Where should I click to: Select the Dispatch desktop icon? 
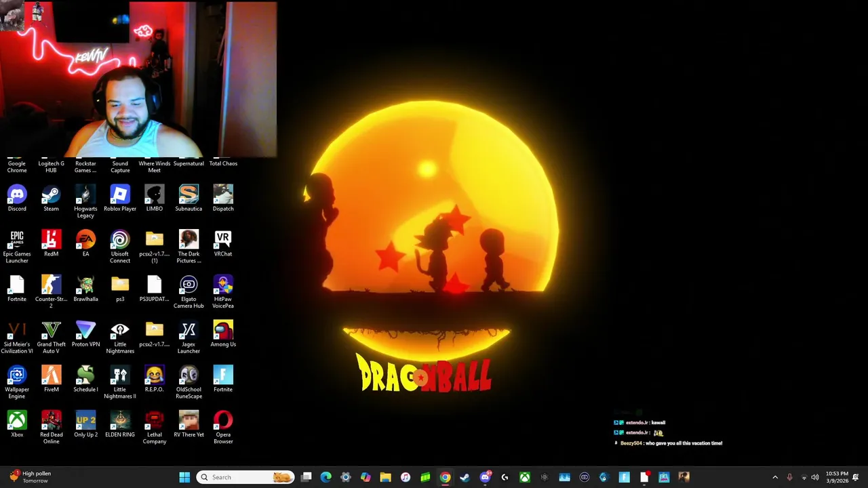pyautogui.click(x=223, y=199)
